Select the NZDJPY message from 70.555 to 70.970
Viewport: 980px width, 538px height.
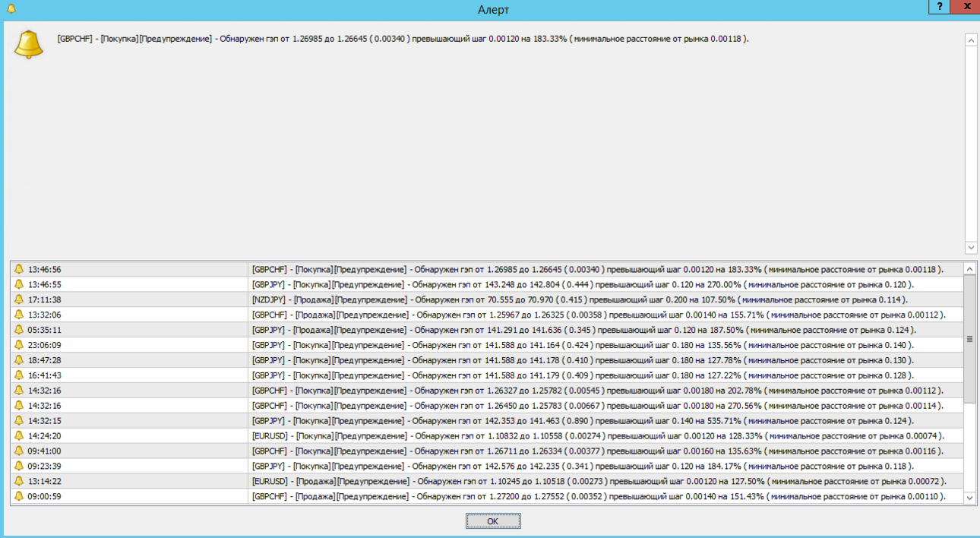pyautogui.click(x=580, y=299)
